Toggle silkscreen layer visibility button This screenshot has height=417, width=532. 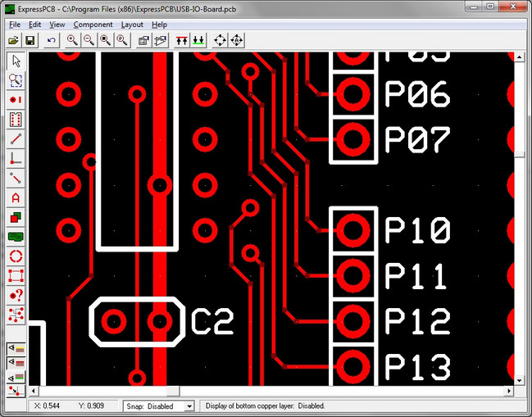16,348
